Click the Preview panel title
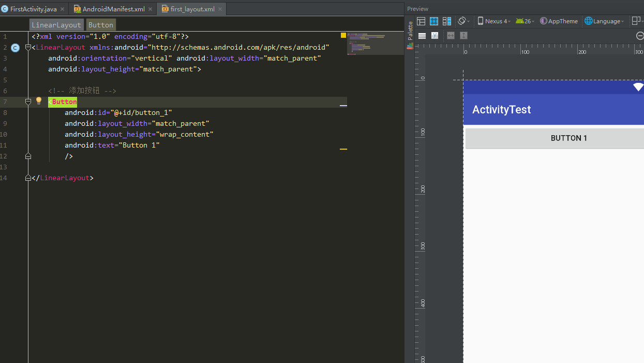 click(x=418, y=9)
